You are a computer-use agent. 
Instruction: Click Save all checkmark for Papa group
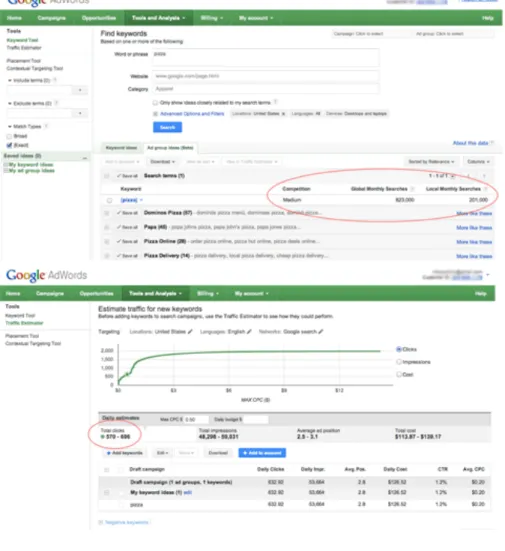(127, 227)
